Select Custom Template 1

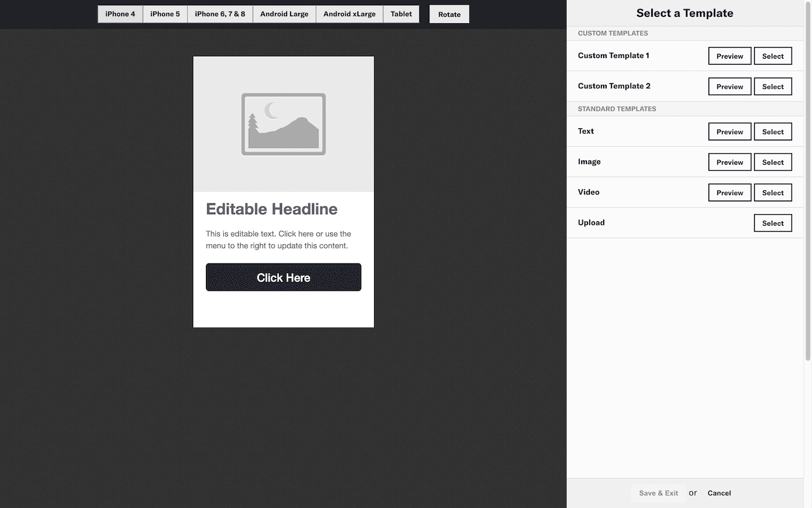pos(773,56)
